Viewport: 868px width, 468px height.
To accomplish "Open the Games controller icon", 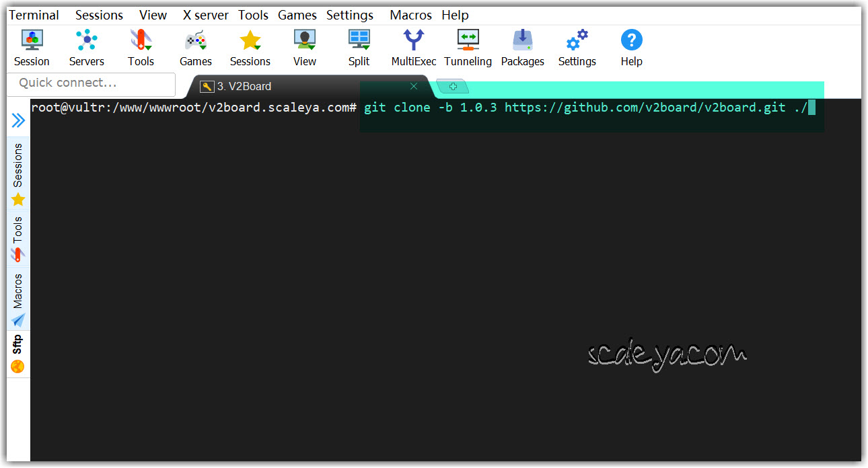I will [195, 41].
